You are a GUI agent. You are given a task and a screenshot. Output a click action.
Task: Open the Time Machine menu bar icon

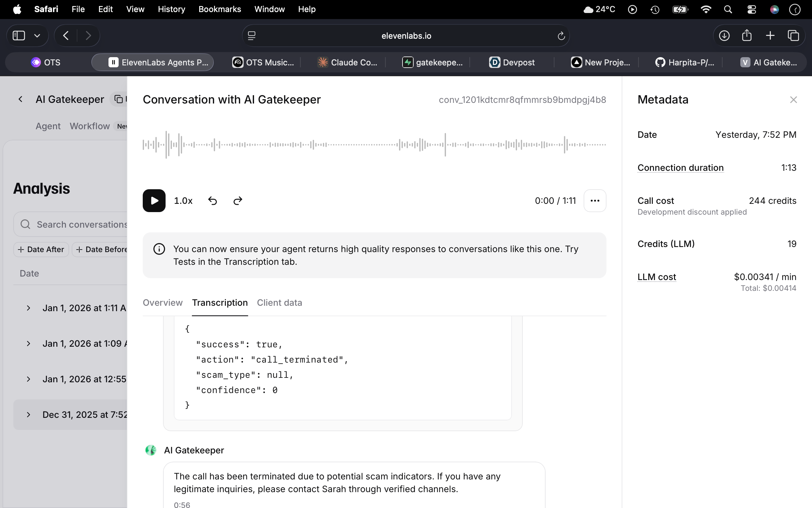[655, 10]
